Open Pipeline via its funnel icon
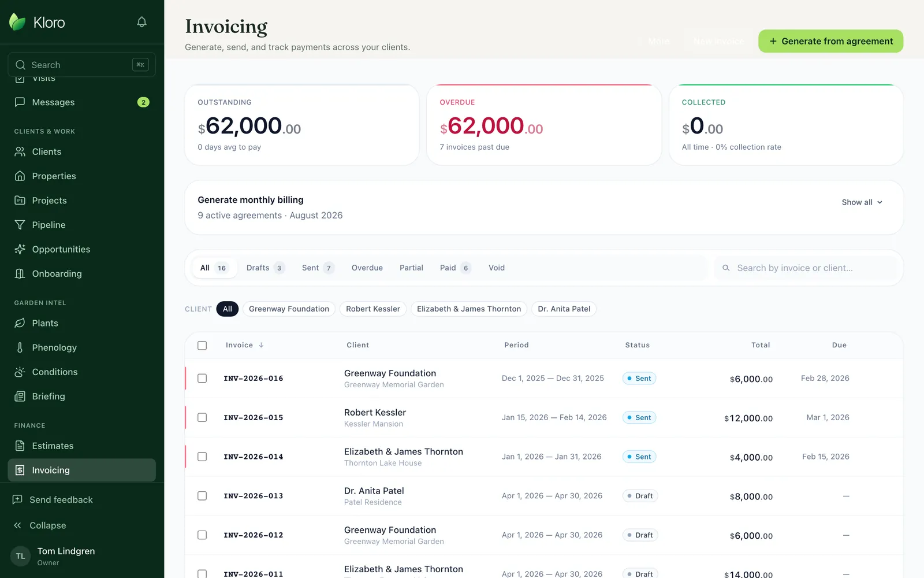924x578 pixels. [x=20, y=225]
